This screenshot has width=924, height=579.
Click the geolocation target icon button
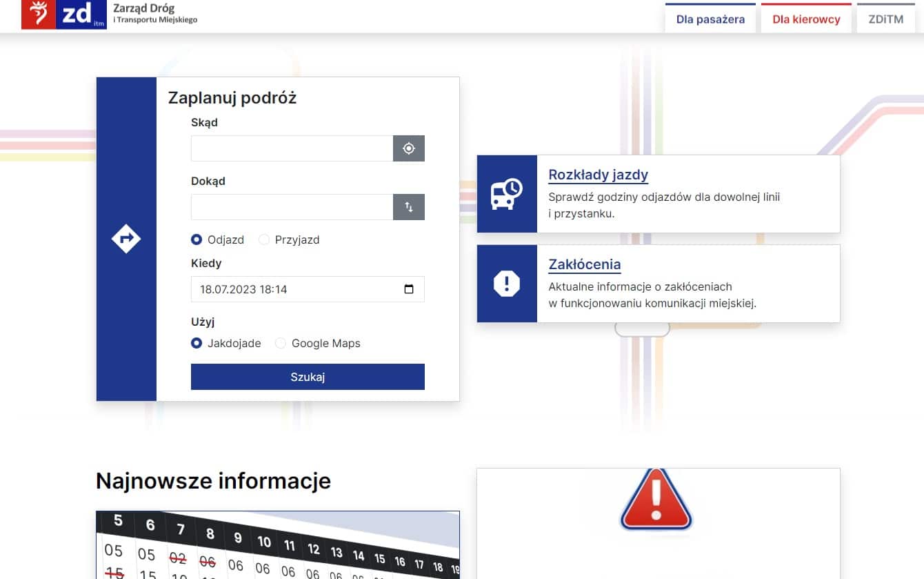pos(409,148)
